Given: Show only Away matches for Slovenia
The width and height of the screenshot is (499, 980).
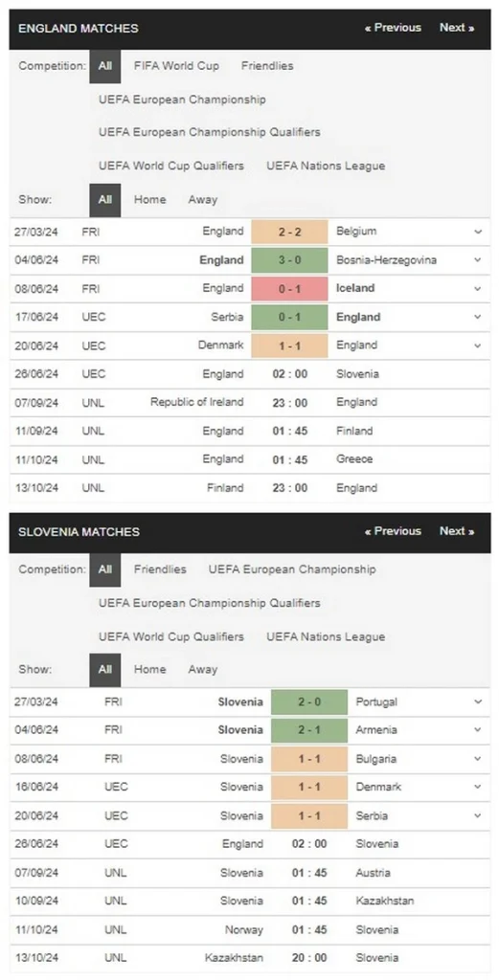Looking at the screenshot, I should [x=203, y=669].
